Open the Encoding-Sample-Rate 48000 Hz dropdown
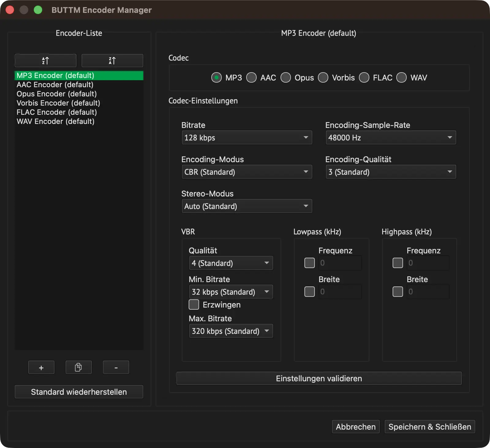 pos(391,138)
